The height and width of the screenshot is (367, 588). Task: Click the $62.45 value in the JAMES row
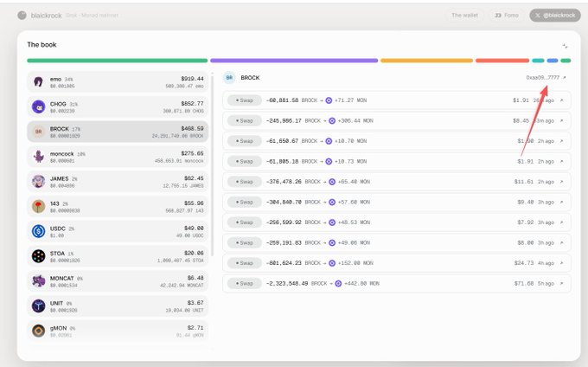coord(194,178)
